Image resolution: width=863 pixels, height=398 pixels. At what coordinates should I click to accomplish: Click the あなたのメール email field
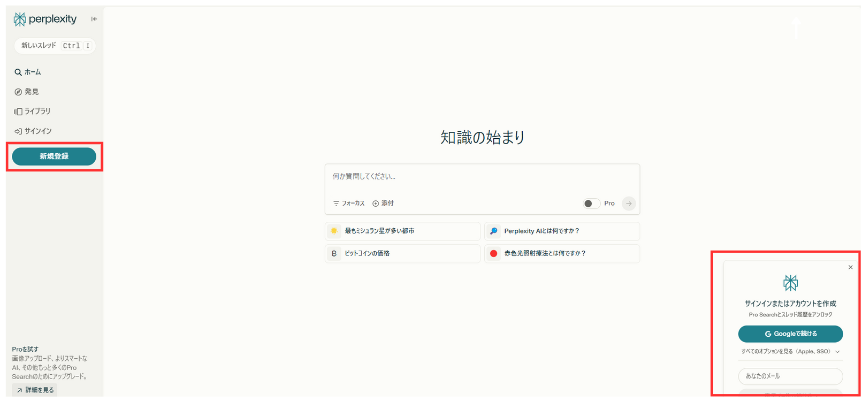(x=790, y=377)
